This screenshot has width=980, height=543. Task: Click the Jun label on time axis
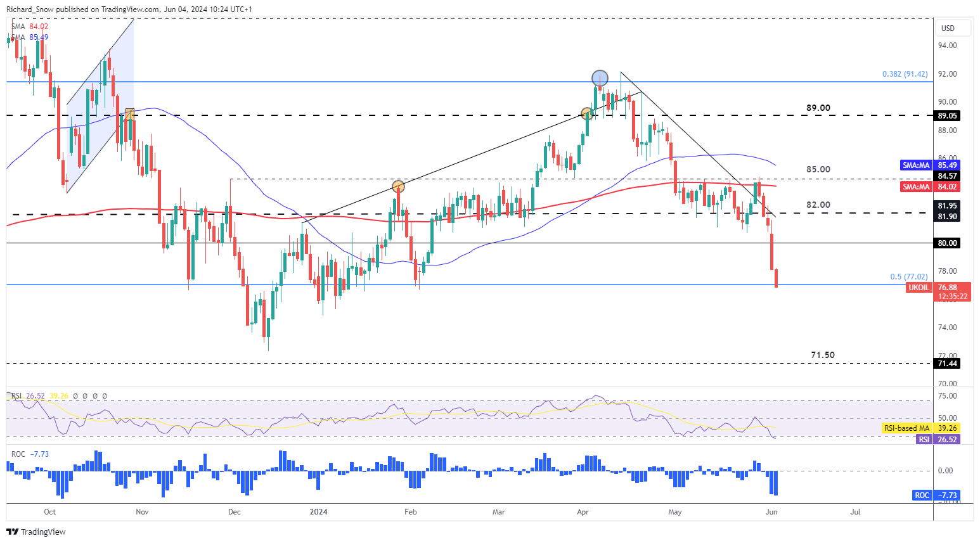771,512
